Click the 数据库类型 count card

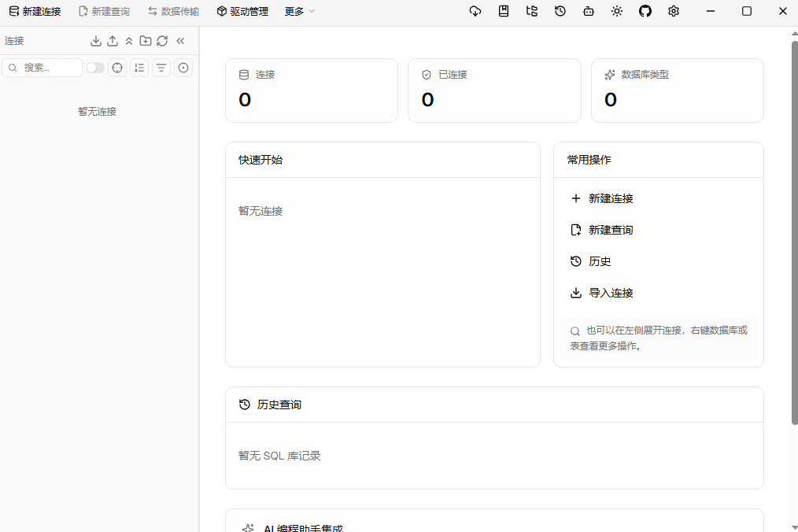point(678,91)
